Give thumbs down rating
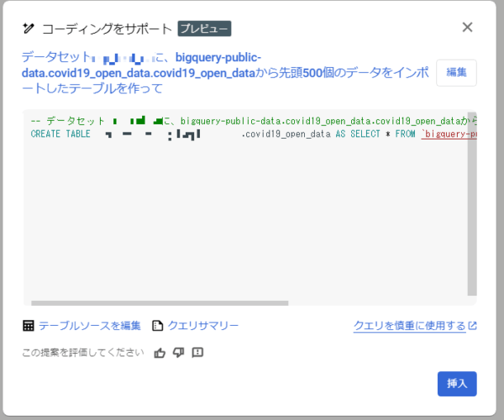Viewport: 504px width, 420px height. [178, 353]
